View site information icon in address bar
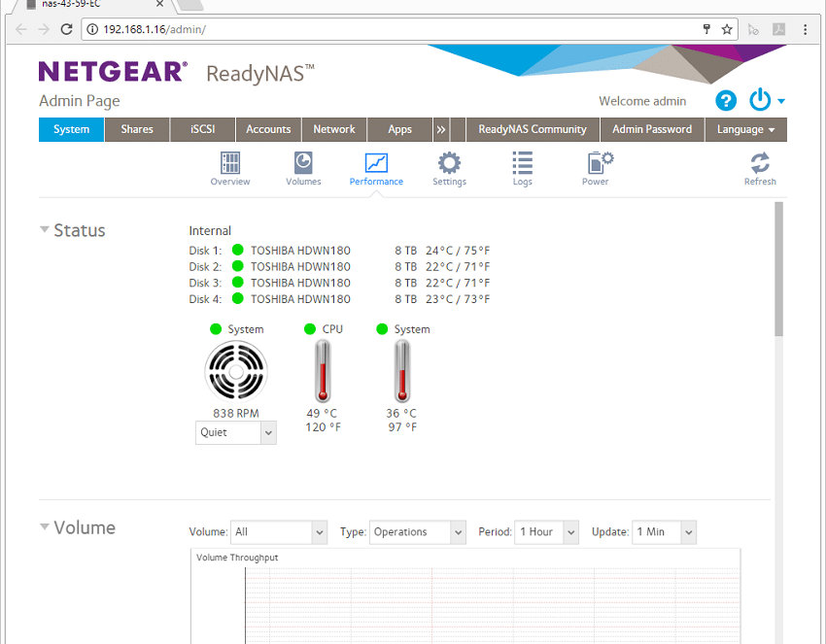Screen dimensions: 826x644 pos(92,29)
